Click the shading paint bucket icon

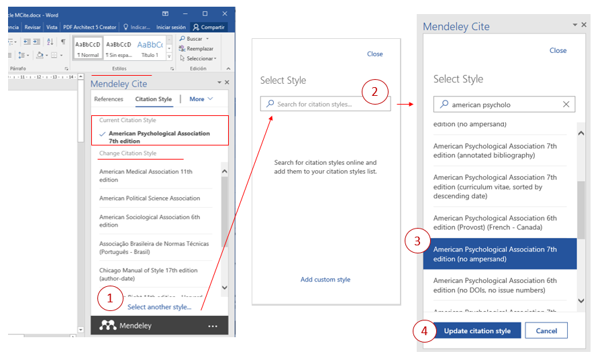40,55
